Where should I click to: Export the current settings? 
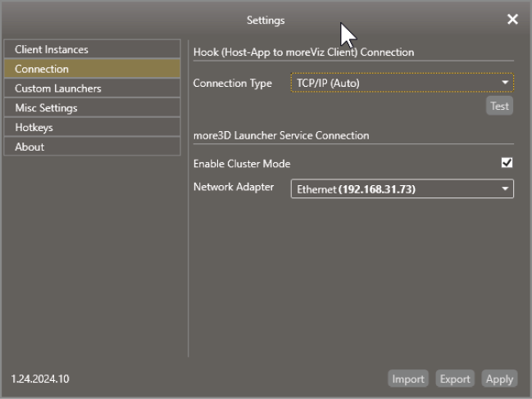[455, 379]
